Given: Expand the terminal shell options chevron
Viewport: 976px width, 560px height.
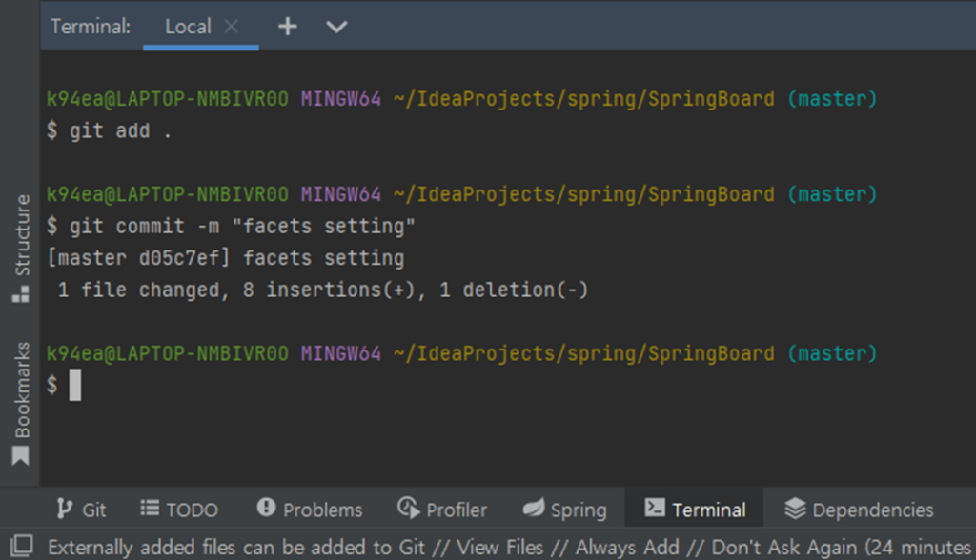Looking at the screenshot, I should click(336, 27).
